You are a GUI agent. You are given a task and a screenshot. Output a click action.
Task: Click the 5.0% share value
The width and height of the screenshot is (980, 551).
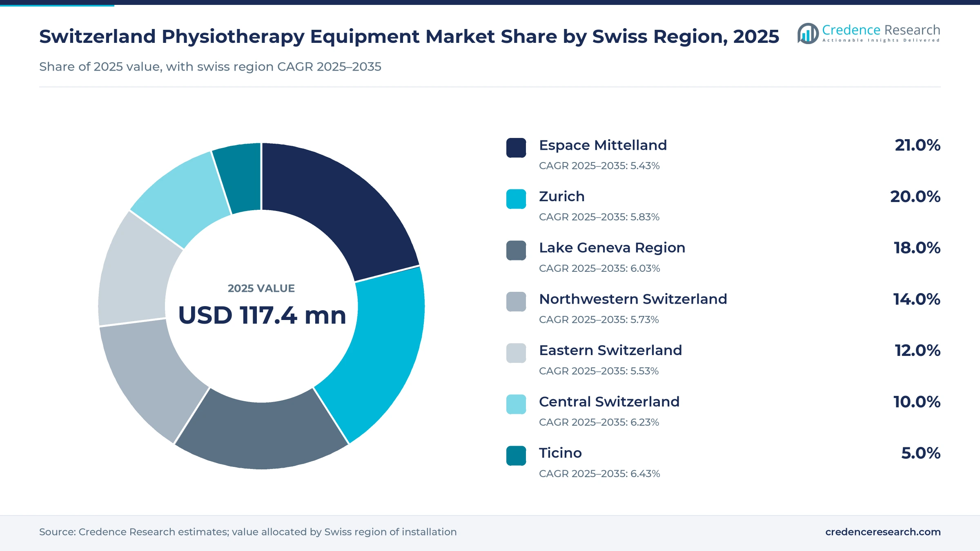coord(921,453)
